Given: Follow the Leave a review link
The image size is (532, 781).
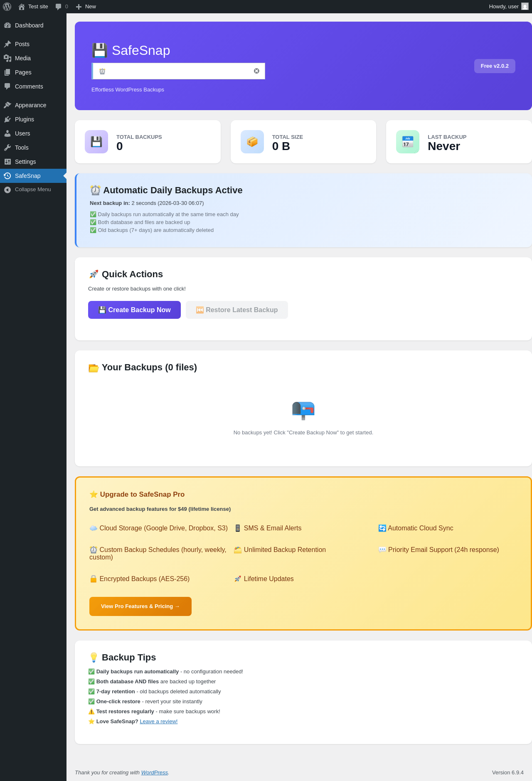Looking at the screenshot, I should 159,722.
